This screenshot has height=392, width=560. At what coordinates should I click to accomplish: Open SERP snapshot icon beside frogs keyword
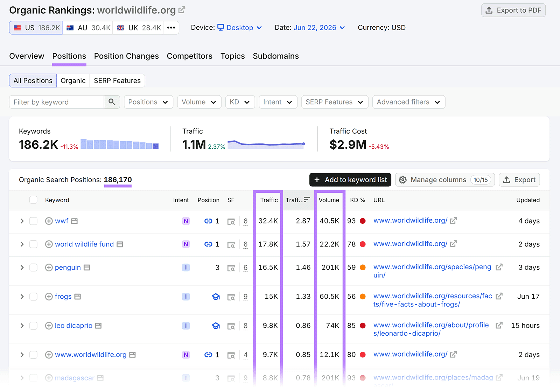[78, 297]
